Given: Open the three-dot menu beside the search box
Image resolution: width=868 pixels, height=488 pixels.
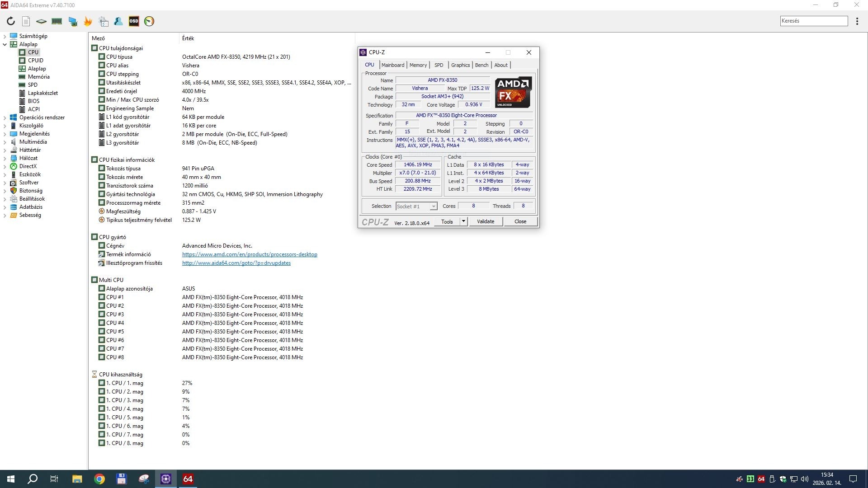Looking at the screenshot, I should pos(857,21).
